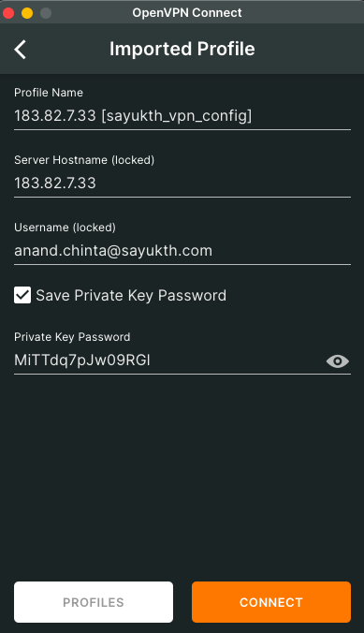Show or hide the private key password with the eye icon
Image resolution: width=364 pixels, height=633 pixels.
[338, 361]
